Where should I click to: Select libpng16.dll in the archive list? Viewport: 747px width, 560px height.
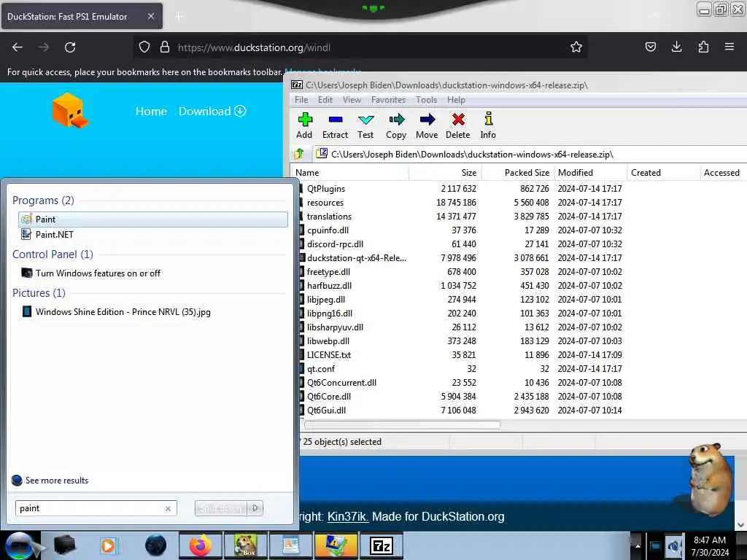point(330,313)
